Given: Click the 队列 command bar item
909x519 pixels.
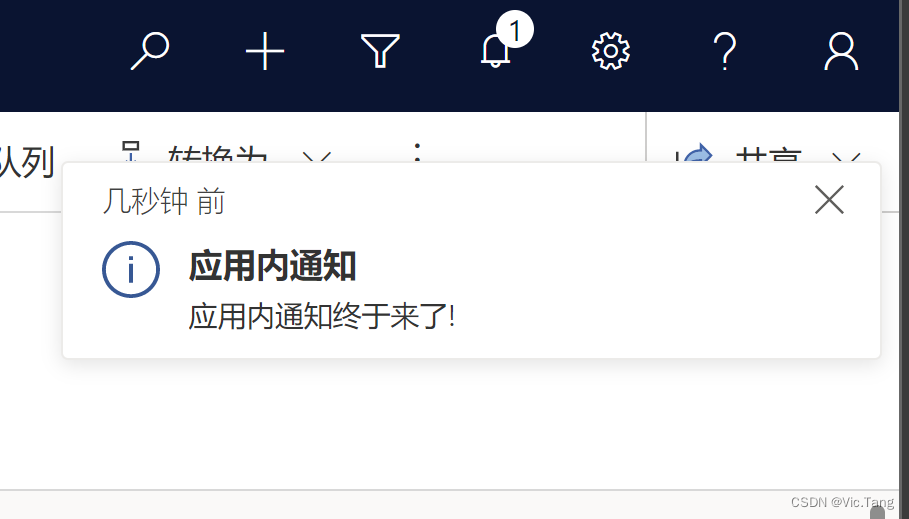Looking at the screenshot, I should pyautogui.click(x=27, y=160).
